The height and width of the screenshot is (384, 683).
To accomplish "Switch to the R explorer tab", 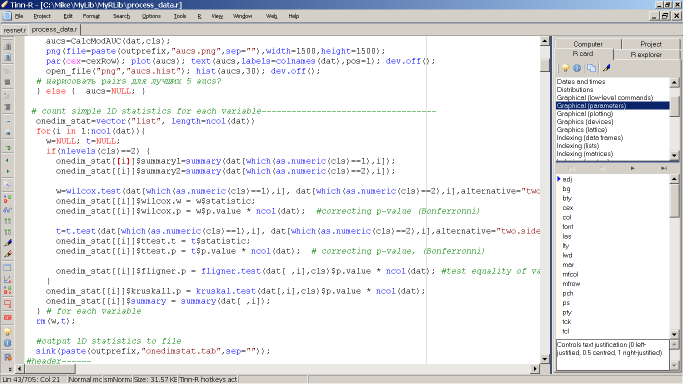I will click(x=646, y=54).
